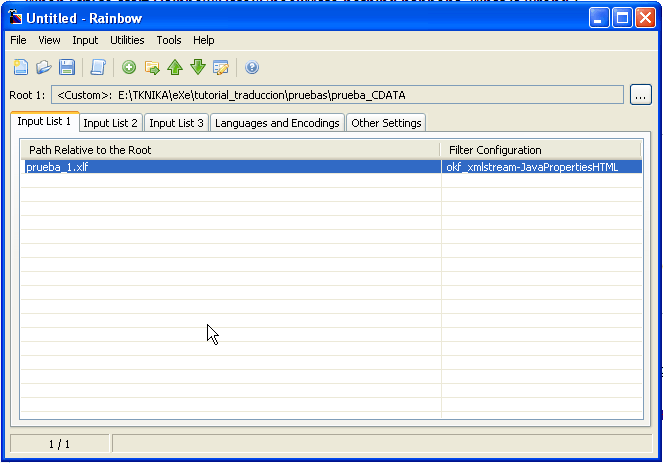Switch to the Languages and Encodings tab
Viewport: 663px width, 463px height.
(x=277, y=123)
